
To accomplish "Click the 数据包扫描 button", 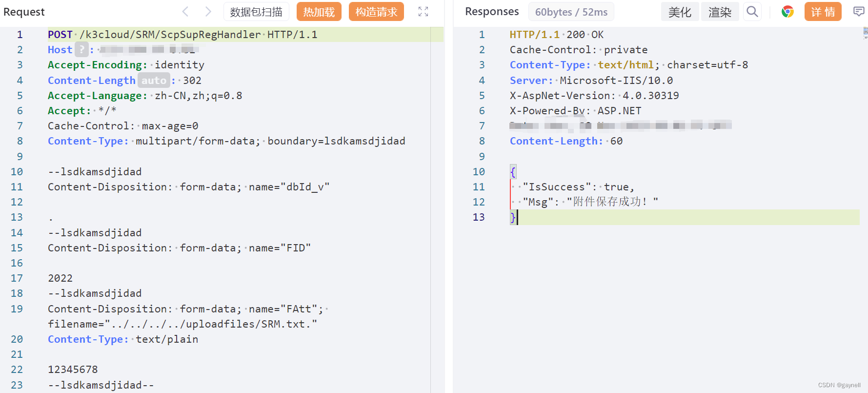I will coord(256,12).
